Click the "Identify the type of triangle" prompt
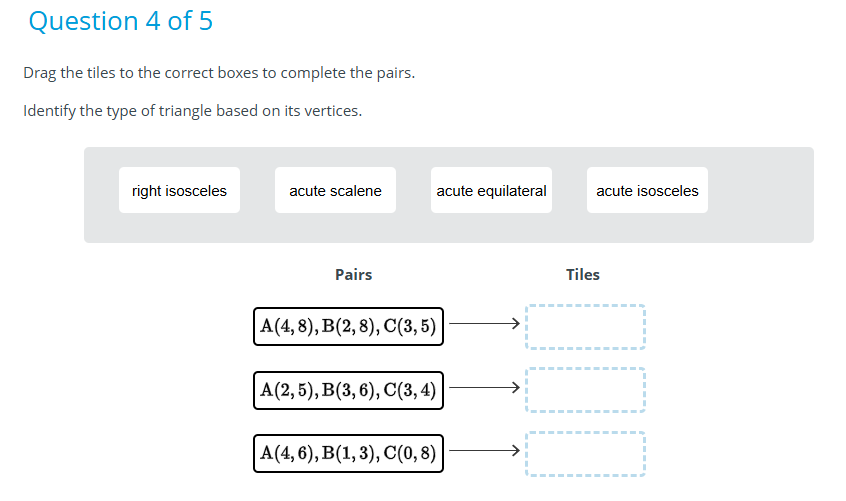This screenshot has height=501, width=846. [x=192, y=110]
